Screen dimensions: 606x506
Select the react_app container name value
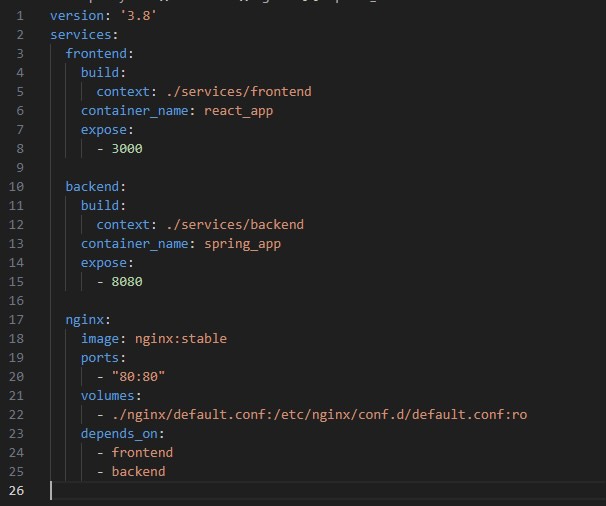pyautogui.click(x=238, y=111)
